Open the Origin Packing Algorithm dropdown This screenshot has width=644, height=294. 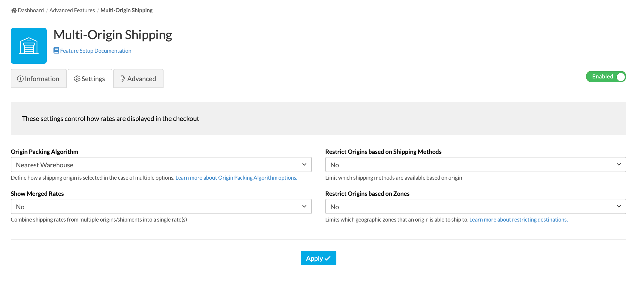pos(161,165)
